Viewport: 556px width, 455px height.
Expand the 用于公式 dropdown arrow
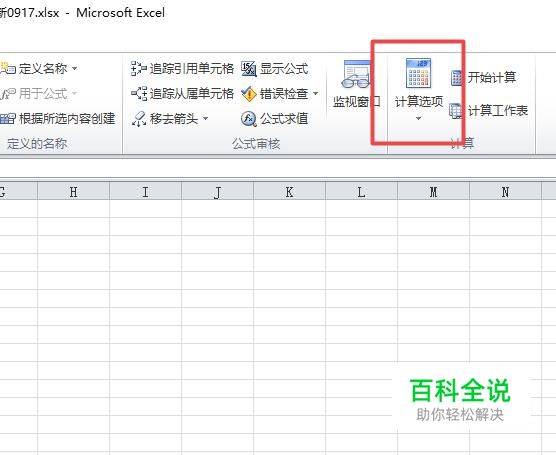(x=74, y=94)
